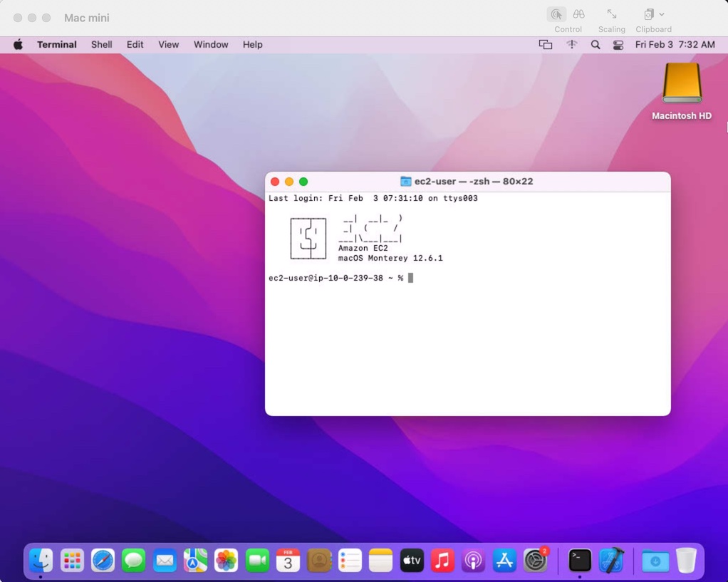Screen dimensions: 728x582
Task: Open the View menu
Action: pos(169,45)
